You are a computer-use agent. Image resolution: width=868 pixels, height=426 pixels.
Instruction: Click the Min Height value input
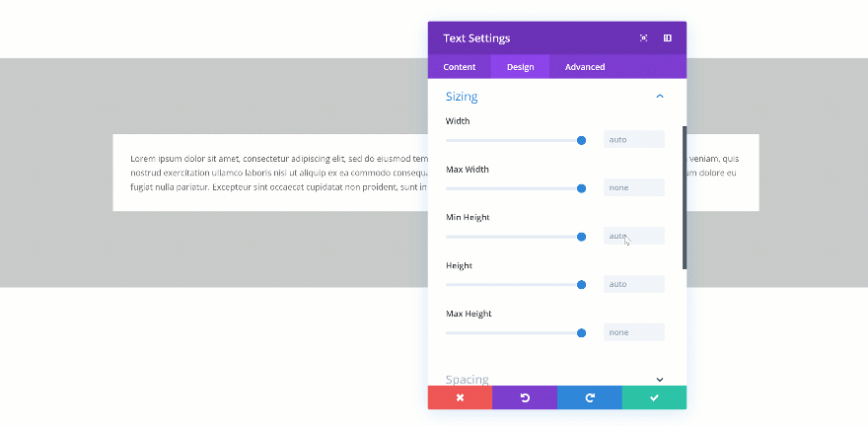(633, 236)
